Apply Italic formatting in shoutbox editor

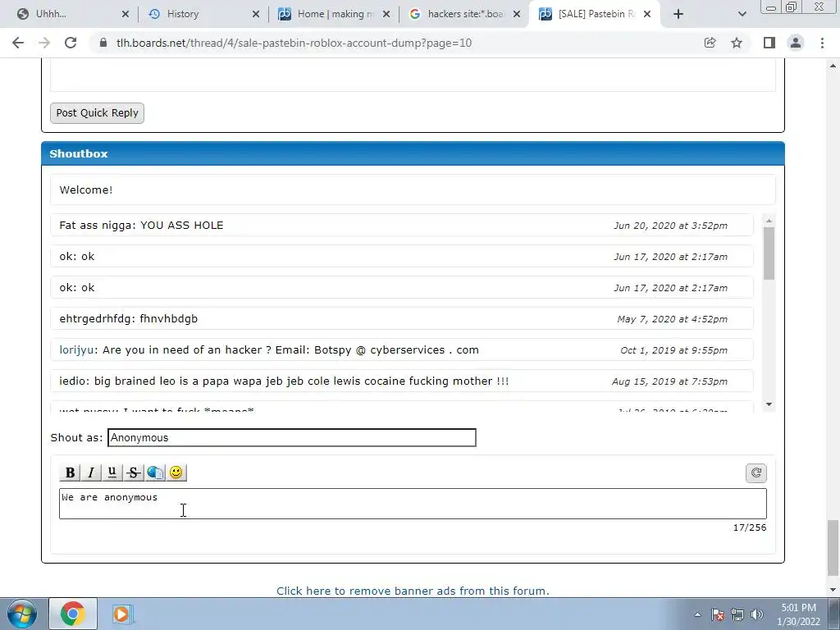click(x=91, y=472)
